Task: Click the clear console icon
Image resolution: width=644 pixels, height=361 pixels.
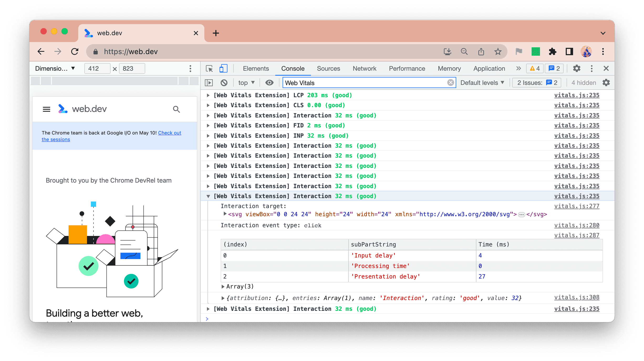Action: pos(225,83)
